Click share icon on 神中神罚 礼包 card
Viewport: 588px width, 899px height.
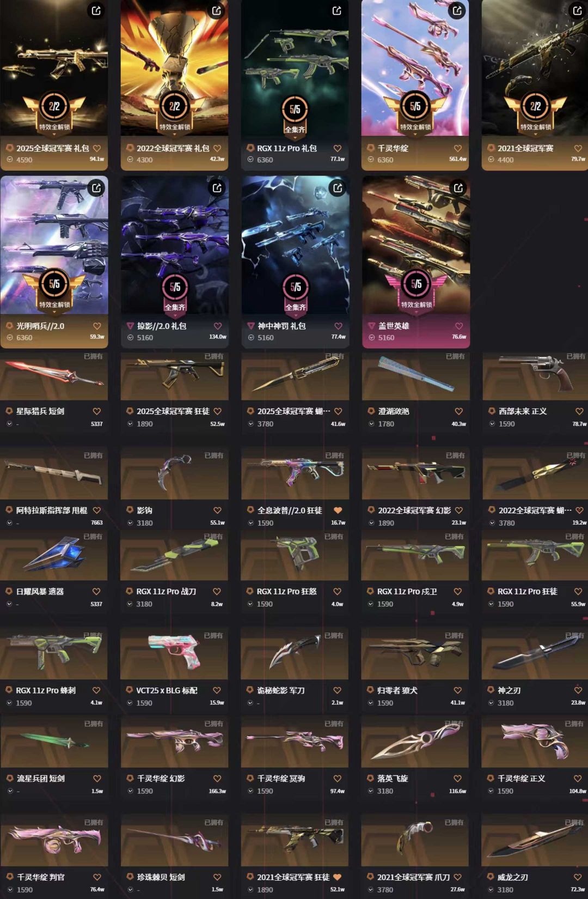[x=338, y=188]
